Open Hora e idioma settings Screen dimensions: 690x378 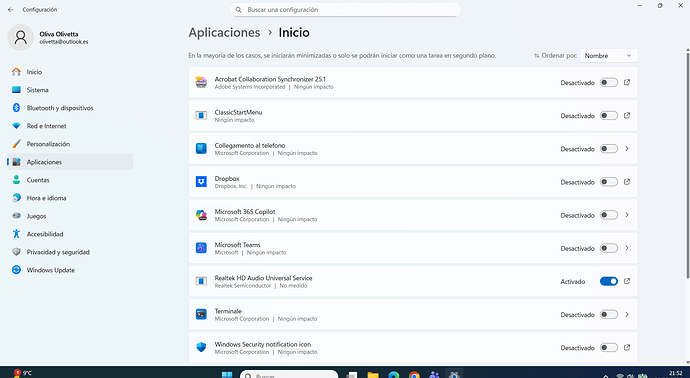coord(70,198)
